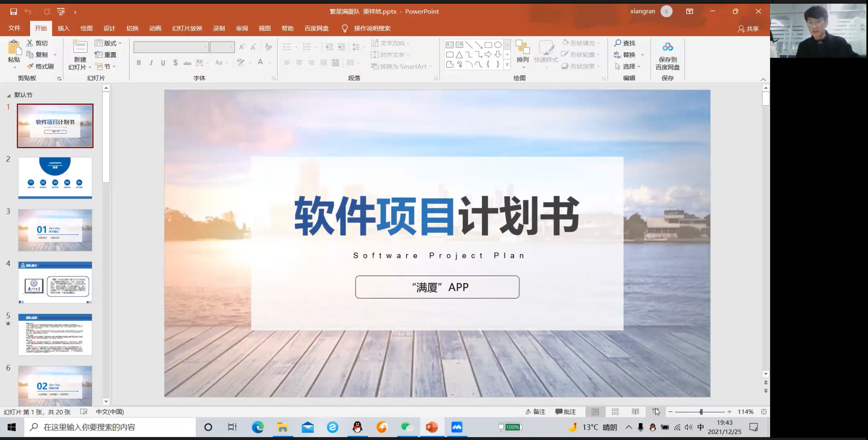Click the zoom slider handle
Image resolution: width=868 pixels, height=440 pixels.
tap(701, 412)
